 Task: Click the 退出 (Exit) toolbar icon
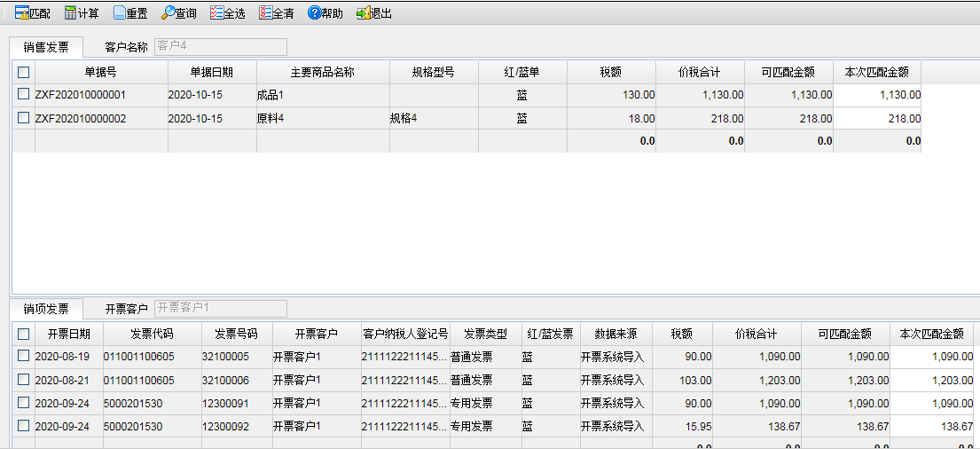[x=373, y=13]
